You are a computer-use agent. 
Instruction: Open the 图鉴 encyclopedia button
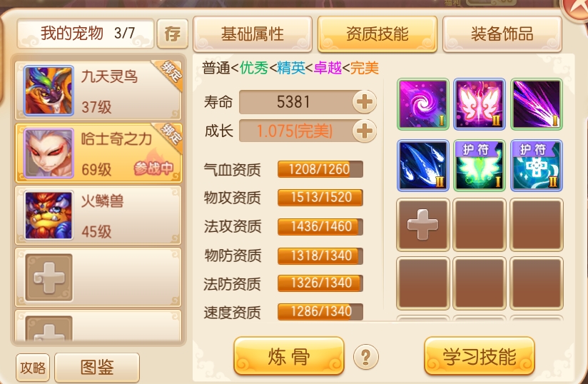click(97, 367)
